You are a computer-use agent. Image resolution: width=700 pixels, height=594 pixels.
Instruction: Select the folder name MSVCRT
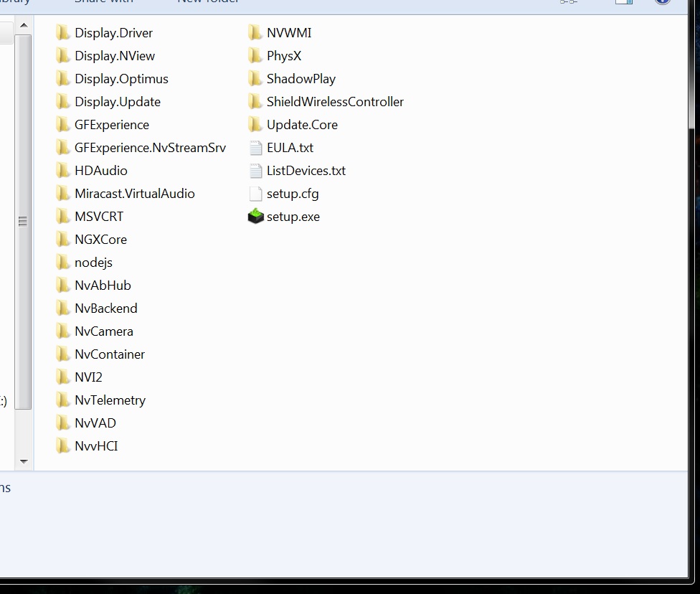tap(99, 217)
